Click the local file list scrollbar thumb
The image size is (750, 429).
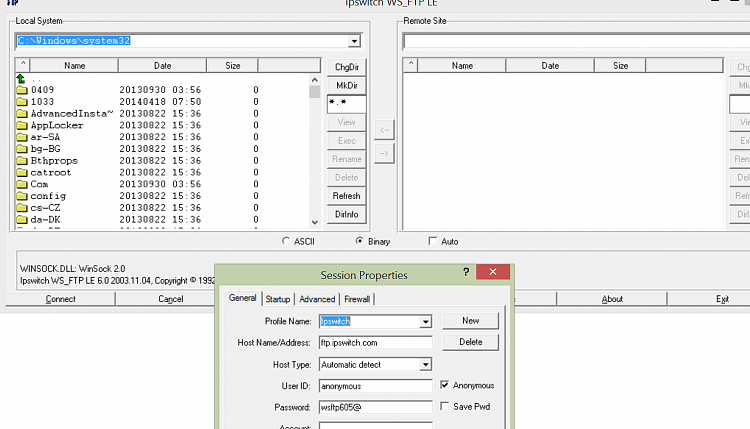(314, 92)
